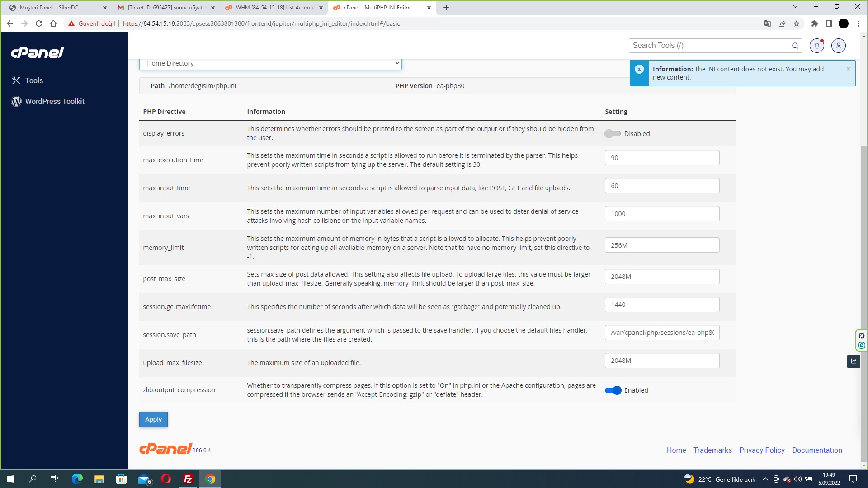
Task: Launch FileZilla from the taskbar
Action: pyautogui.click(x=188, y=479)
